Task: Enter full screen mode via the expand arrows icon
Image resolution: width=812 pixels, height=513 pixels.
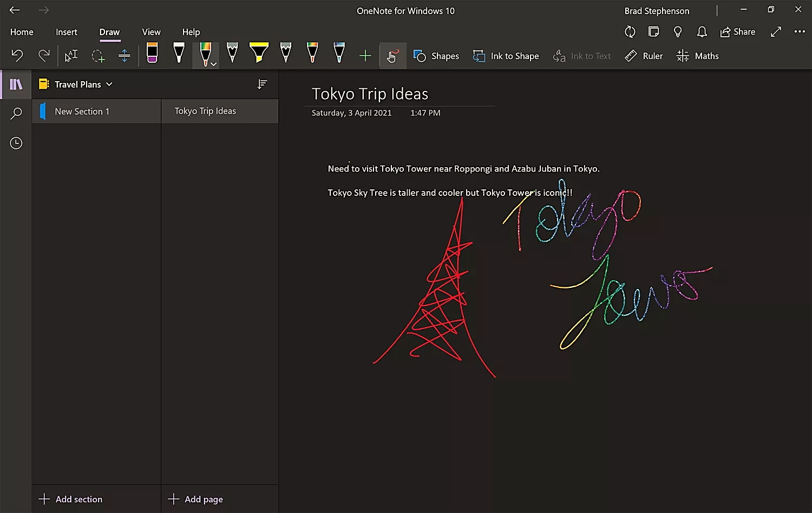Action: coord(776,32)
